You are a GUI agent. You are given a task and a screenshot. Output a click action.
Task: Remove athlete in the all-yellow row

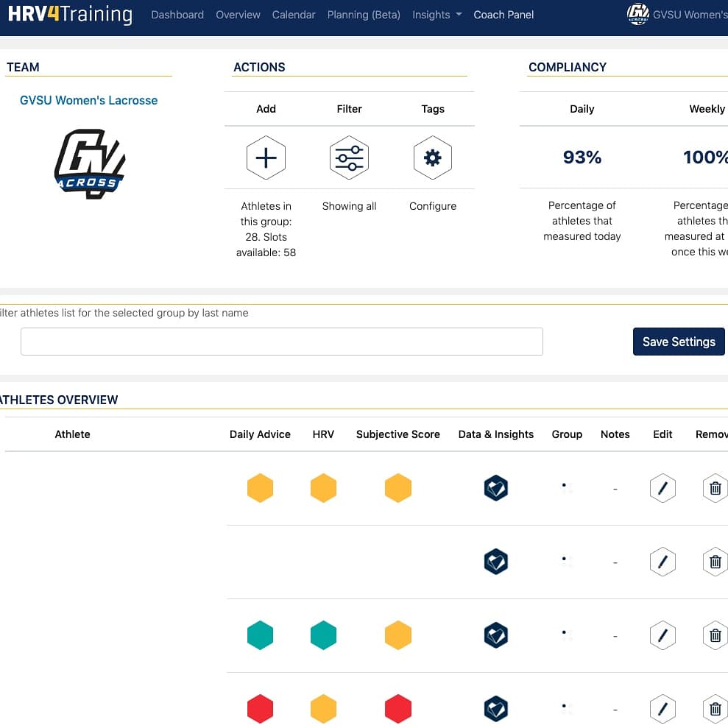pos(715,488)
